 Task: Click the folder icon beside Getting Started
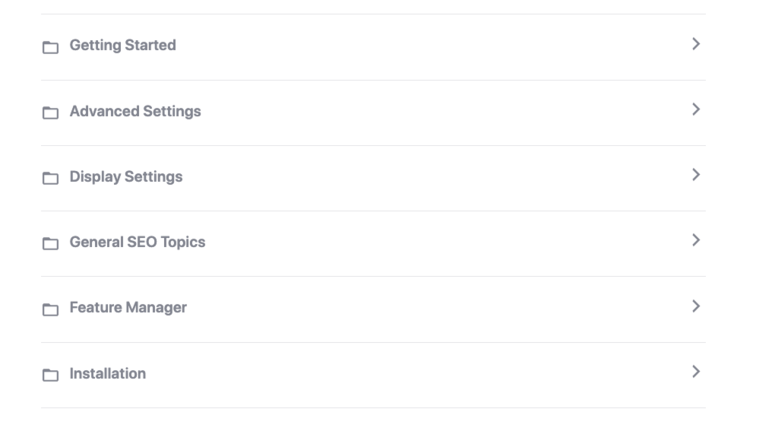[50, 47]
